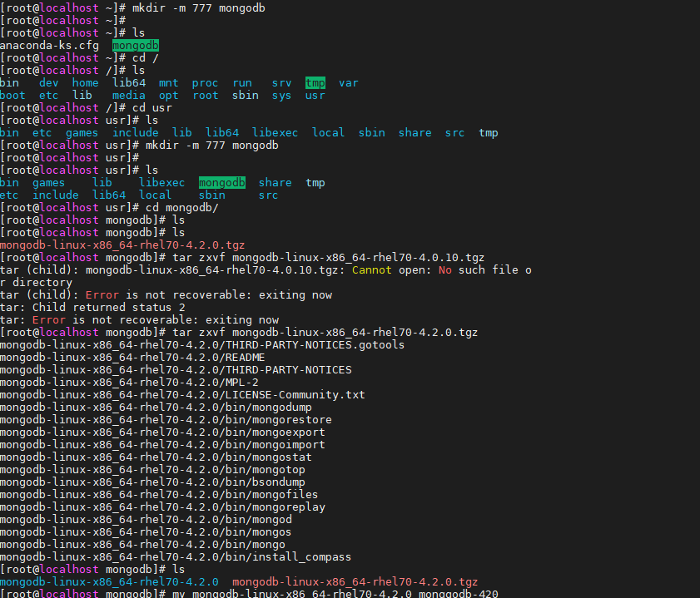Click the blue mongodb-linux-x86_64-rhel70-4.2.0 directory name

[x=109, y=582]
